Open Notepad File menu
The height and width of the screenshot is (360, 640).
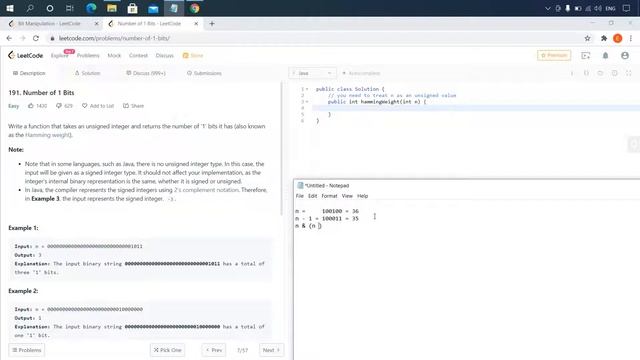click(300, 196)
